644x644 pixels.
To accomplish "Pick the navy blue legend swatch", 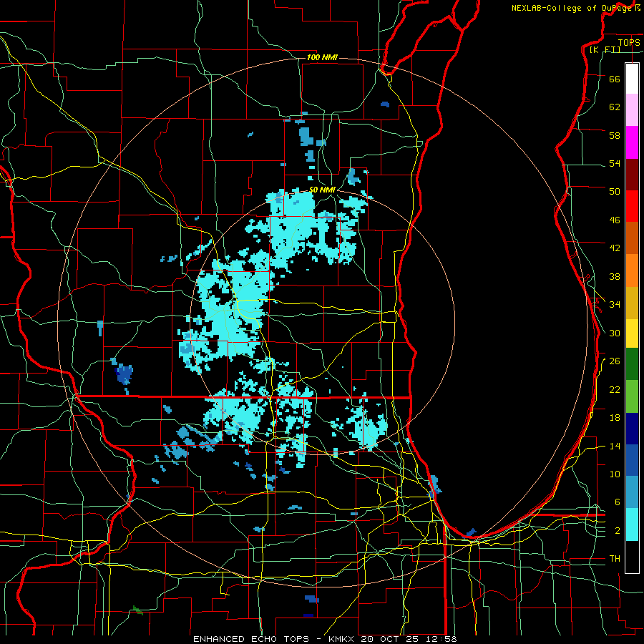I will point(632,429).
